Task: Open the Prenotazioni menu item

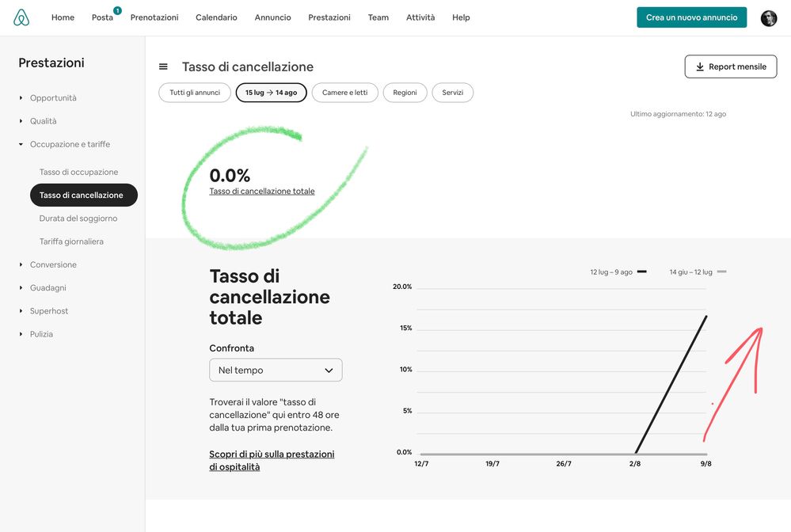Action: pos(154,17)
